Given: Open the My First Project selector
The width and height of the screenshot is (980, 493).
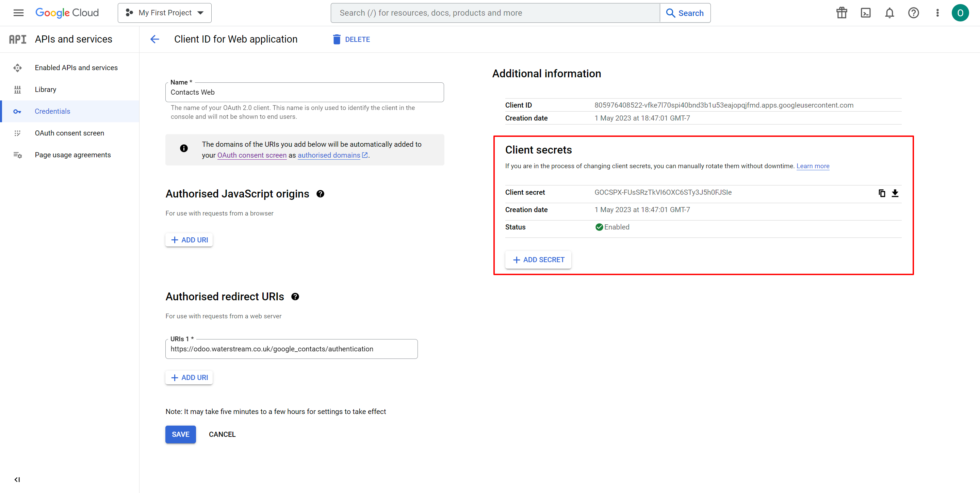Looking at the screenshot, I should coord(164,13).
